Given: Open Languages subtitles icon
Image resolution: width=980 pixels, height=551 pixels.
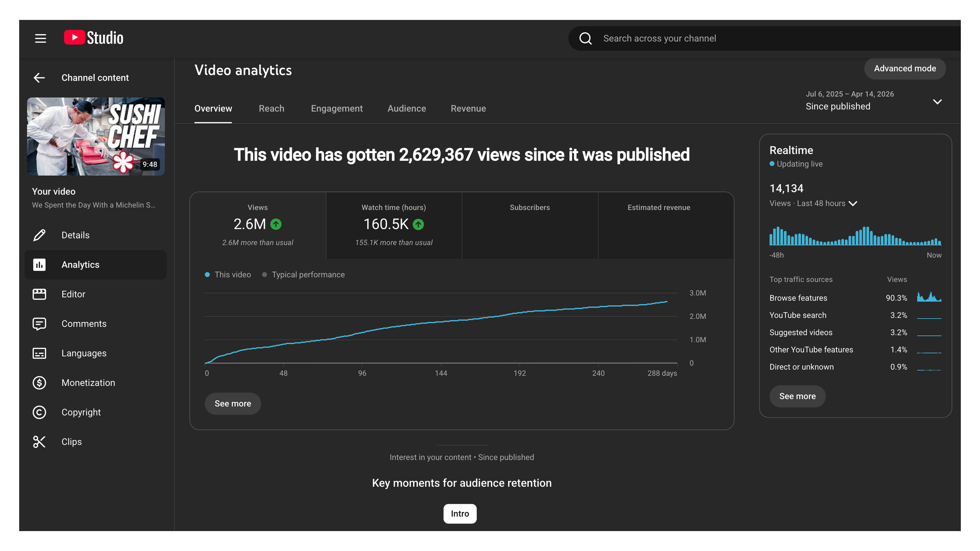Looking at the screenshot, I should 39,353.
